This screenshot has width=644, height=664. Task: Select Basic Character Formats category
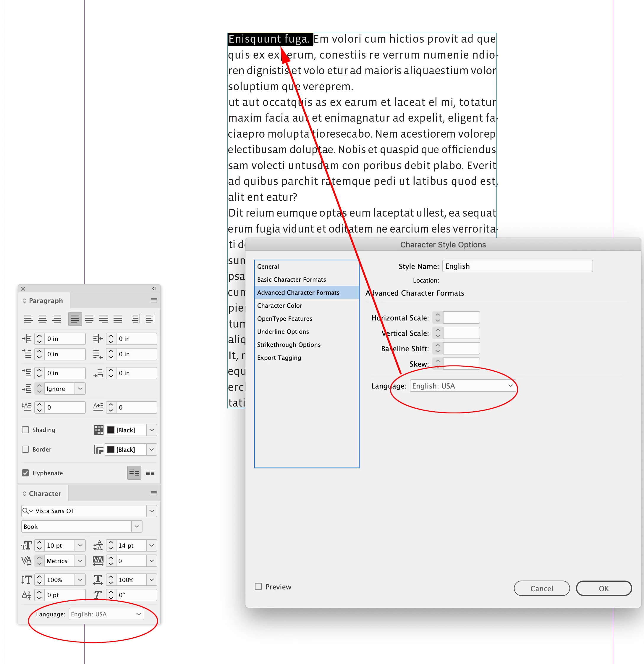291,280
